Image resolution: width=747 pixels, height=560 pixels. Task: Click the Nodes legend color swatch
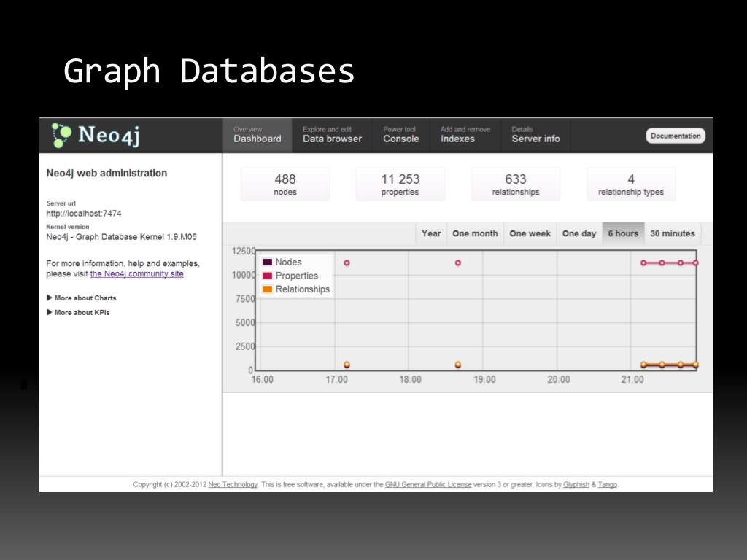point(267,262)
